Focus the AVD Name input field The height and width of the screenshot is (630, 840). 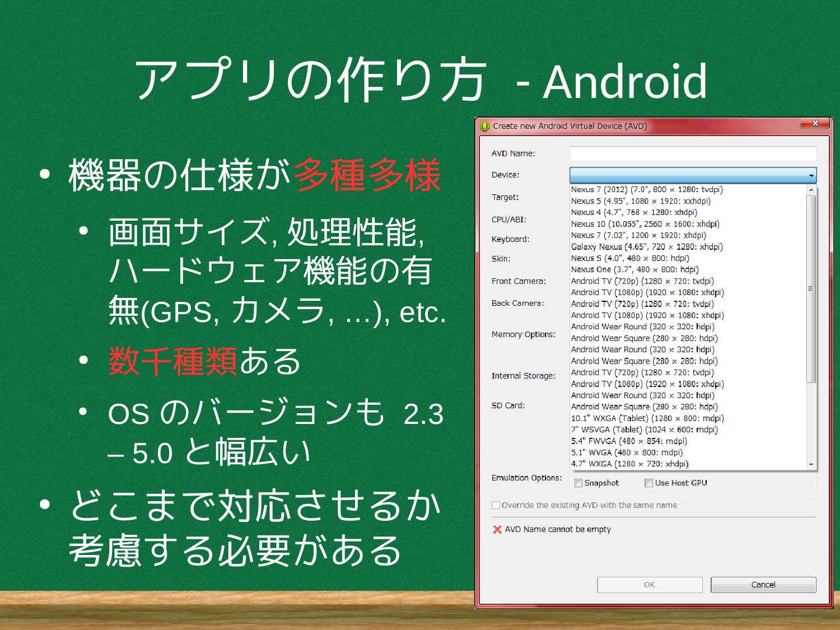click(x=693, y=153)
